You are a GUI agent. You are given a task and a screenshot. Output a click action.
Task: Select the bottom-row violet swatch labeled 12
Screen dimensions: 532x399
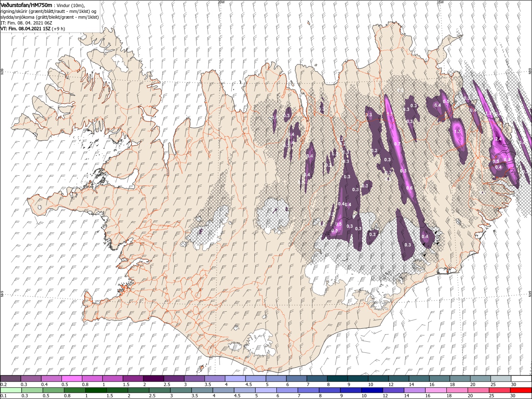click(393, 390)
